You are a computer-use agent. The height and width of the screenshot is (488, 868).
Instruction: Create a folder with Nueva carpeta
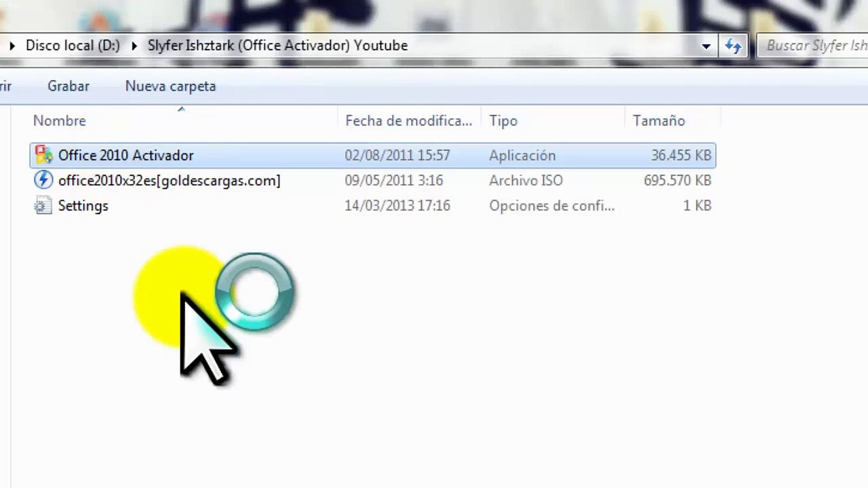(171, 86)
